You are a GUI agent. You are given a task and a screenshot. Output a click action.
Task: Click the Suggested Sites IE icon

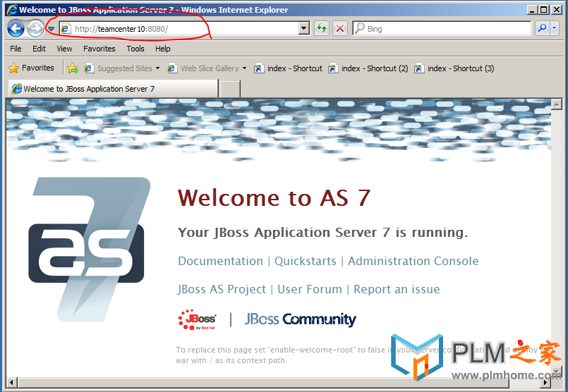(x=89, y=68)
